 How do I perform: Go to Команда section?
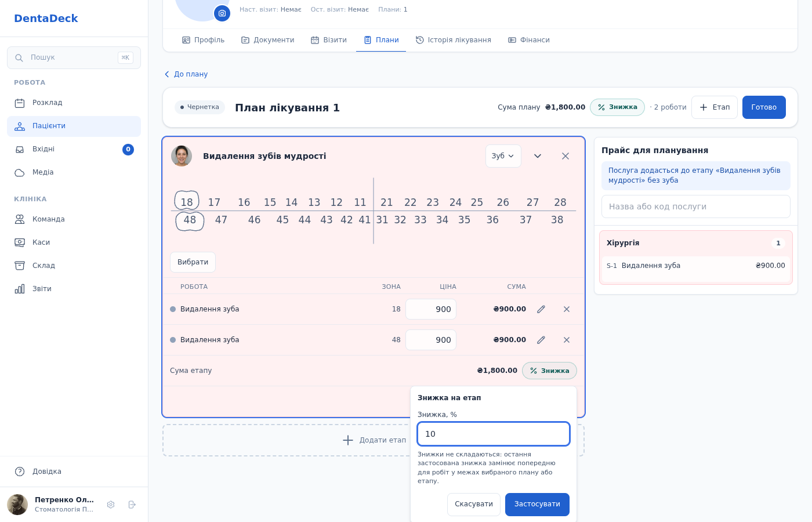[x=74, y=219]
